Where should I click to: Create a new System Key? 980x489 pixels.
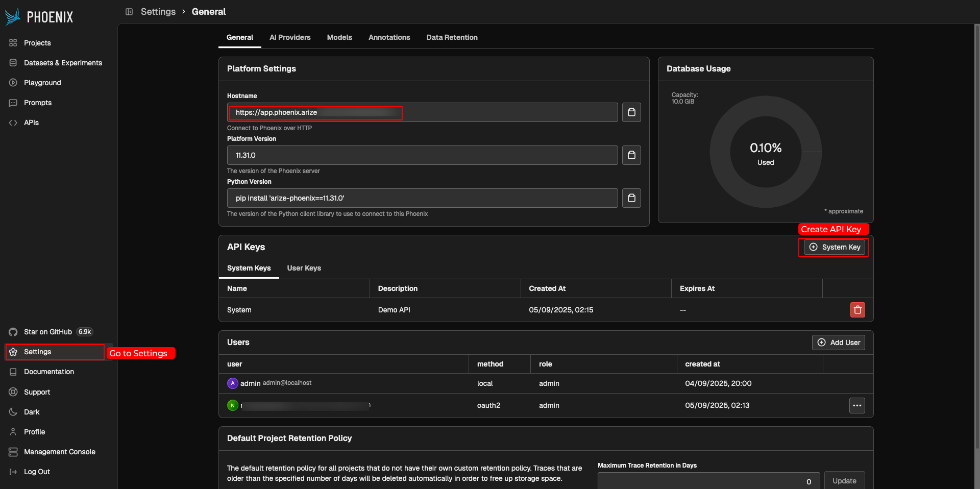(835, 247)
